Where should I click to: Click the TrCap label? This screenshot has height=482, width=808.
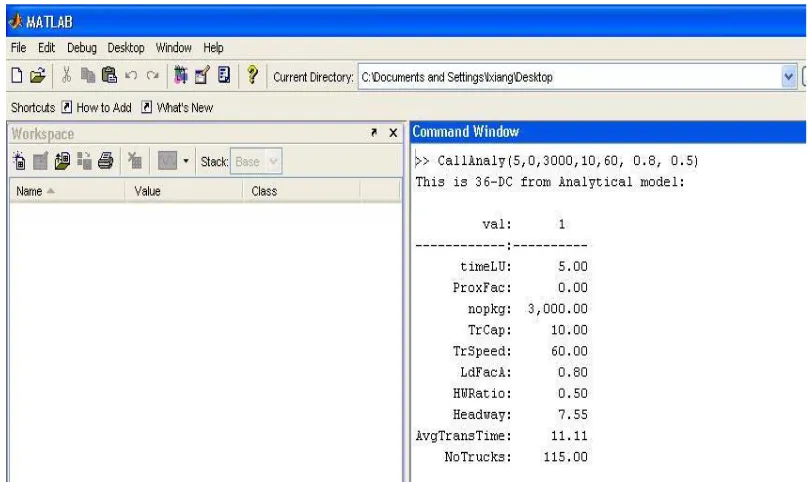click(490, 330)
